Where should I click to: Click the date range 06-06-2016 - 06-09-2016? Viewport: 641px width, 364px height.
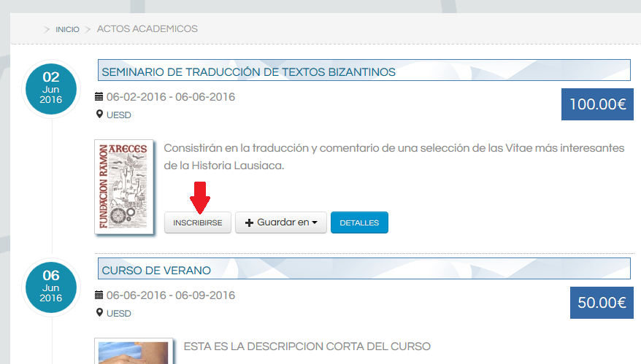171,295
